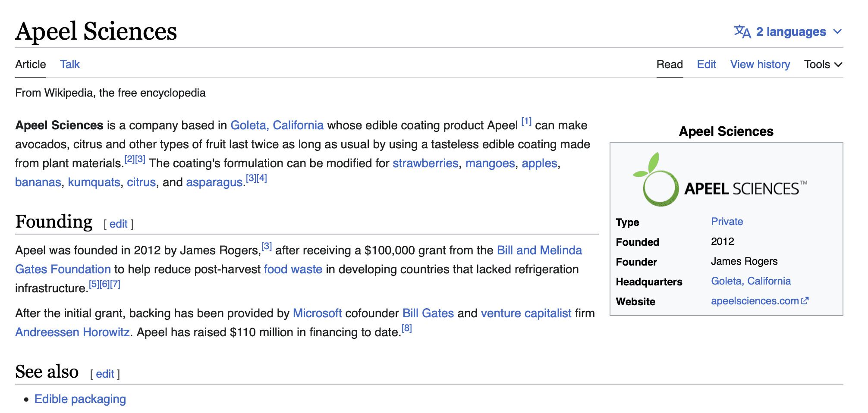
Task: Click the Private type link in infobox
Action: (x=726, y=222)
